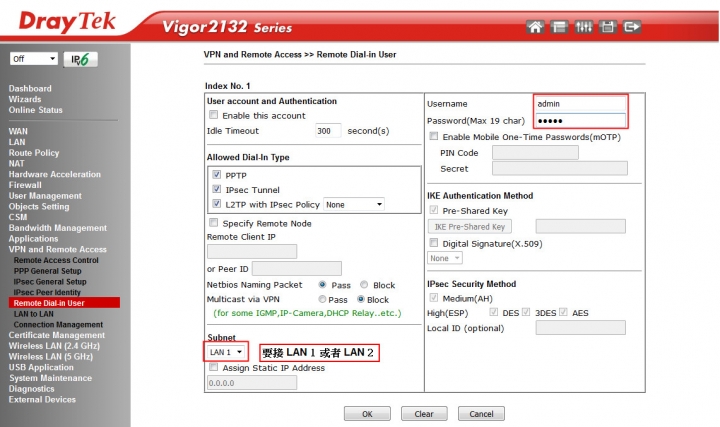Open the Home icon in header
Viewport: 720px width, 427px height.
(x=535, y=27)
